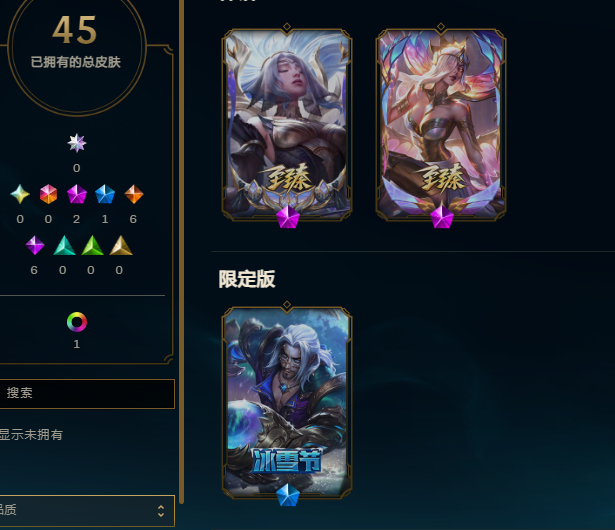Screen dimensions: 615x530
Task: Select the orange diamond gem with count 6
Action: [134, 194]
